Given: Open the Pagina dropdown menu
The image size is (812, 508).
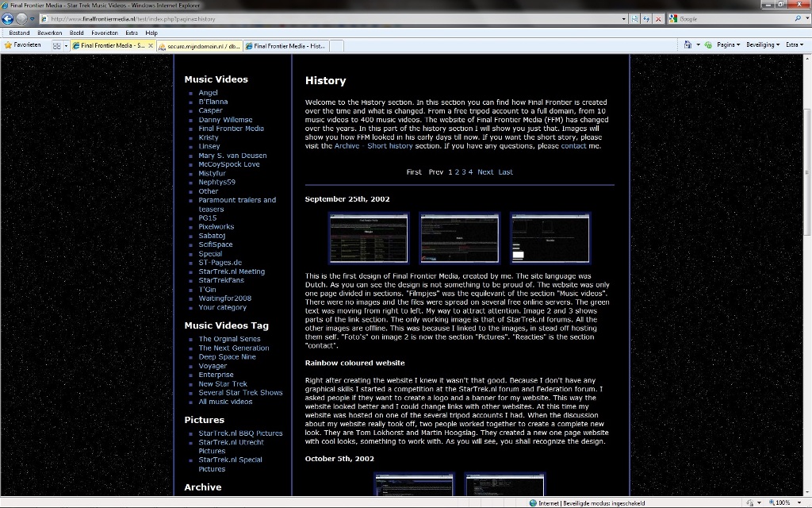Looking at the screenshot, I should pyautogui.click(x=728, y=45).
